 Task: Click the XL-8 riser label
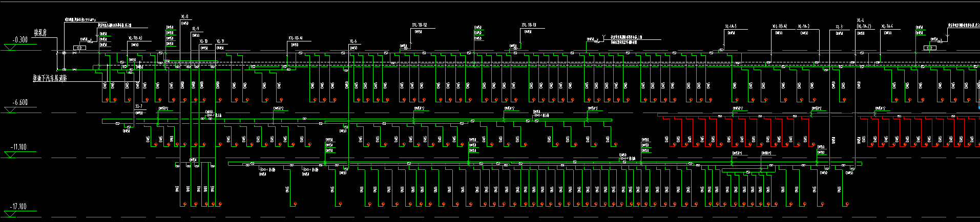coord(184,17)
